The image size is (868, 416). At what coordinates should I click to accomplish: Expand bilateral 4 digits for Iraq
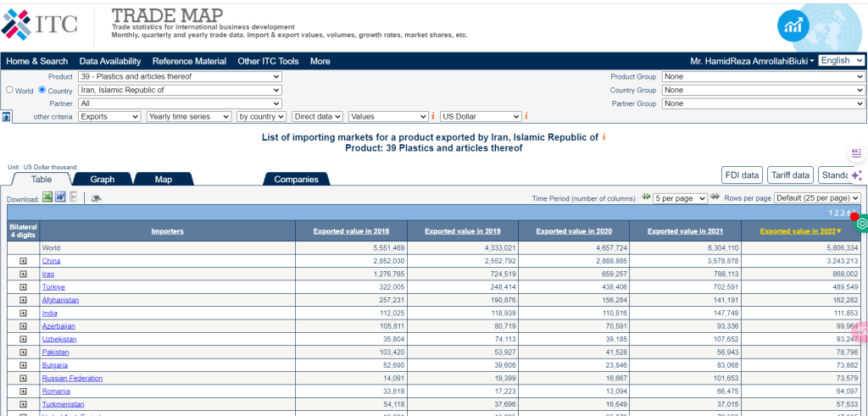(x=23, y=274)
